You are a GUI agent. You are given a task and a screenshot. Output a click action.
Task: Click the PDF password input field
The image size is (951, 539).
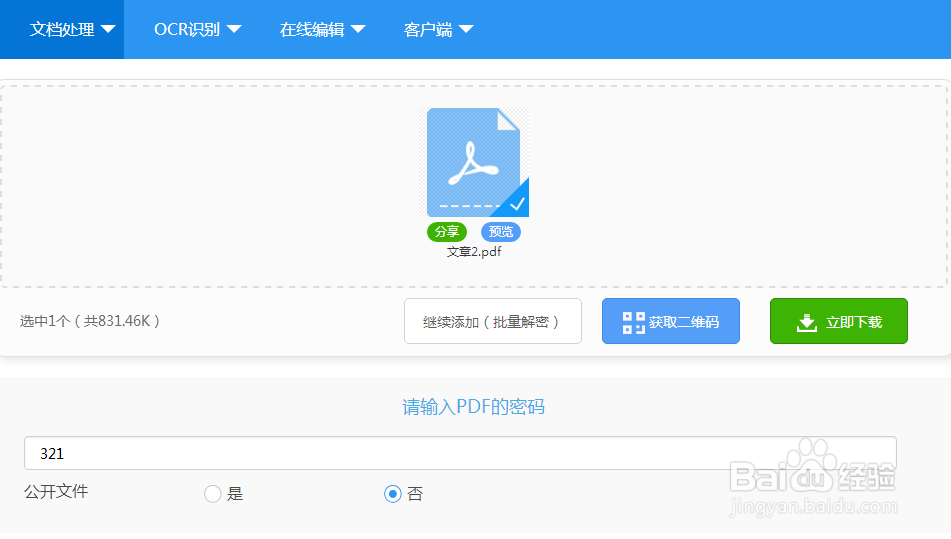[460, 453]
